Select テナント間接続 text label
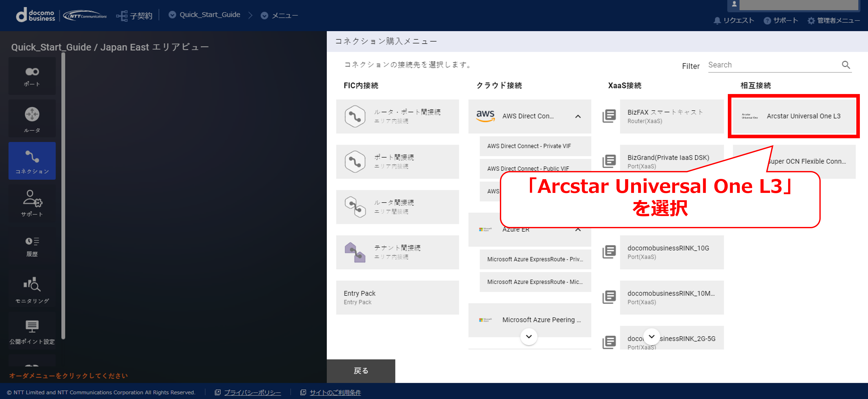The width and height of the screenshot is (868, 399). [397, 248]
